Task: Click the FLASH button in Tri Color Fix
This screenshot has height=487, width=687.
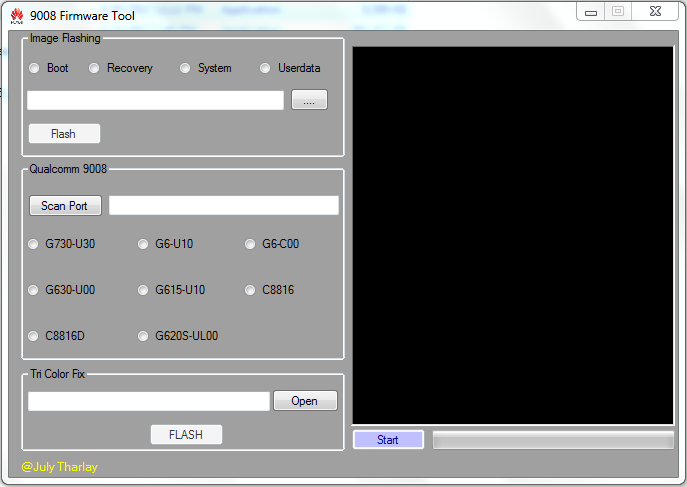Action: tap(186, 434)
